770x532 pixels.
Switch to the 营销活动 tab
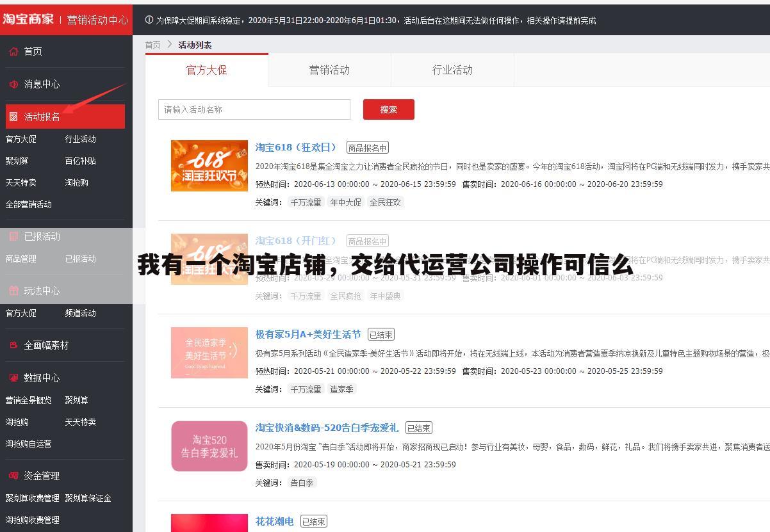coord(329,70)
